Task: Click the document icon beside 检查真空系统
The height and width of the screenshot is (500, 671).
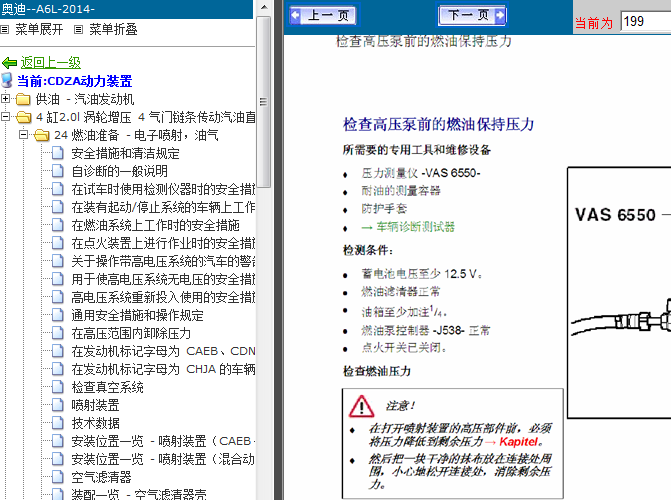Action: click(x=59, y=387)
